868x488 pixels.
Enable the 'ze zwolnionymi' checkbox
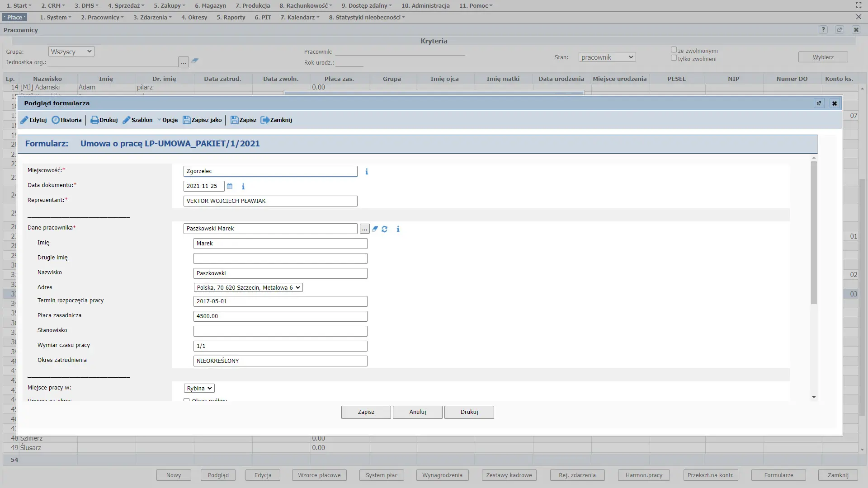[x=674, y=50]
